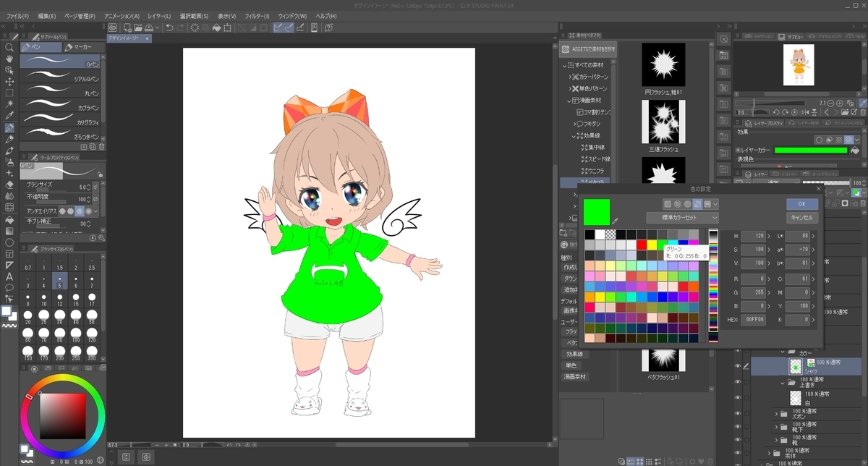Click the green layer color bar
The width and height of the screenshot is (868, 466).
tap(811, 151)
